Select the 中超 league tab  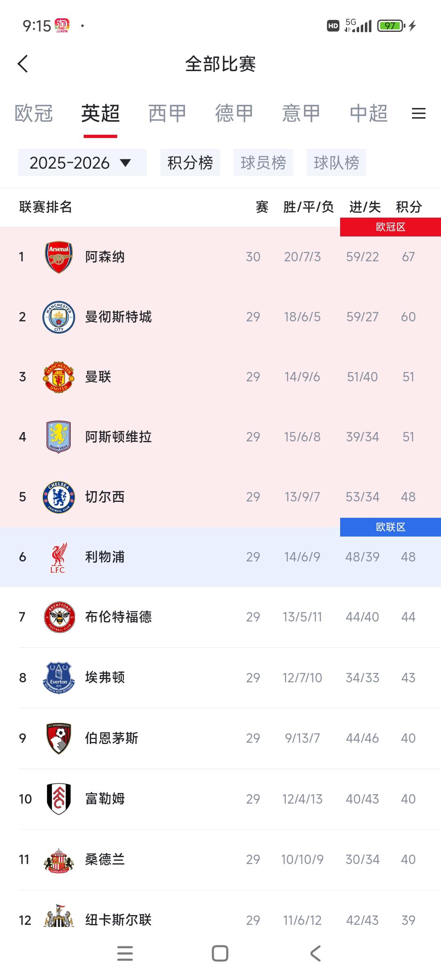(368, 113)
